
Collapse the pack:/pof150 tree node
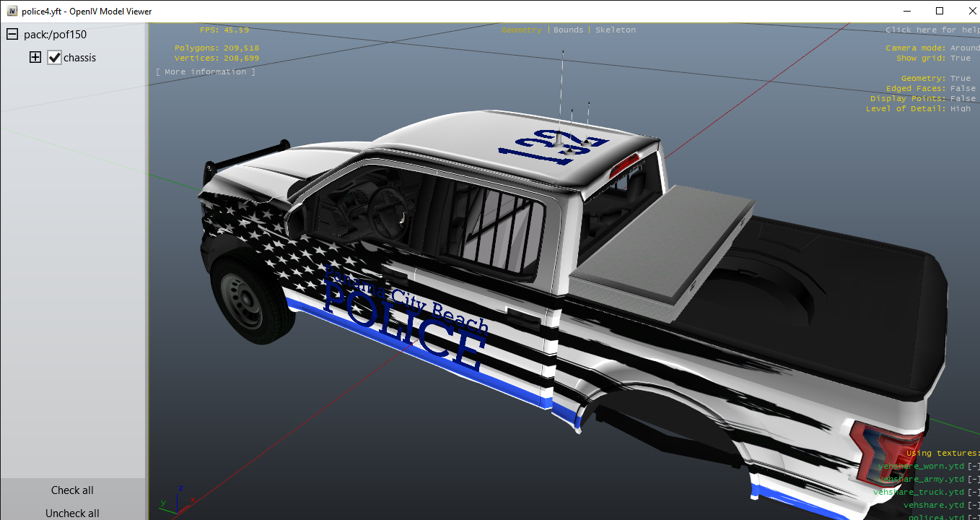(12, 35)
